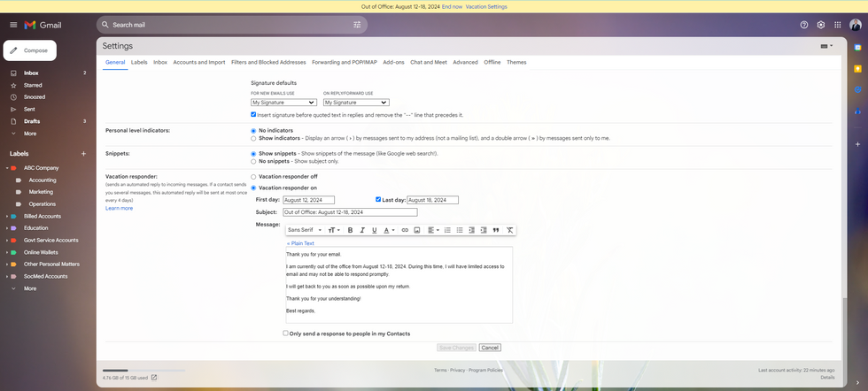Image resolution: width=868 pixels, height=391 pixels.
Task: Open the text color dropdown
Action: click(389, 230)
